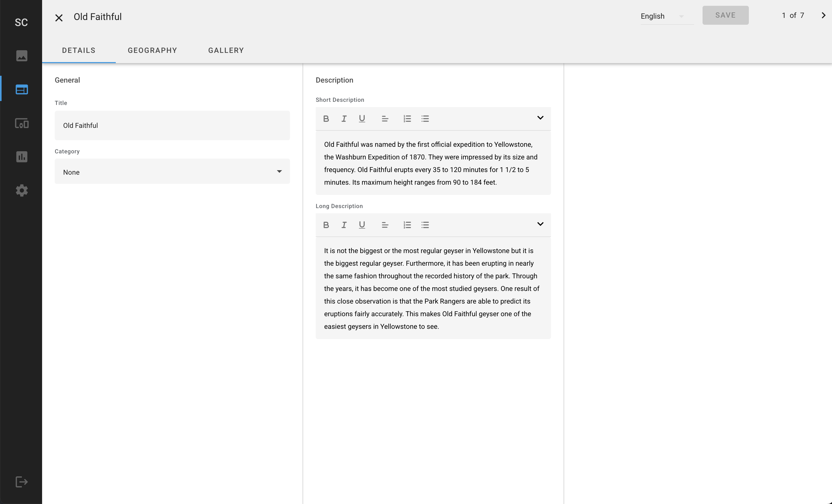The height and width of the screenshot is (504, 832).
Task: Click the logout icon in sidebar
Action: [x=22, y=482]
